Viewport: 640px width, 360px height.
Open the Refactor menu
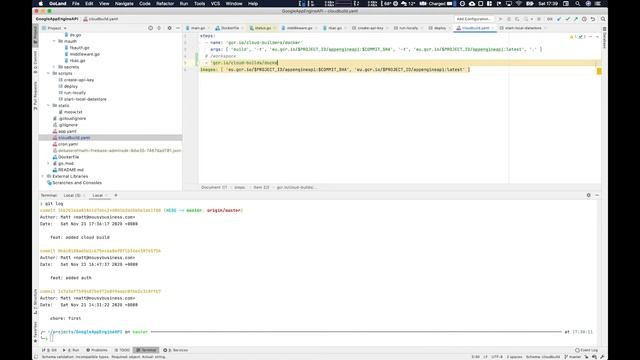click(165, 3)
